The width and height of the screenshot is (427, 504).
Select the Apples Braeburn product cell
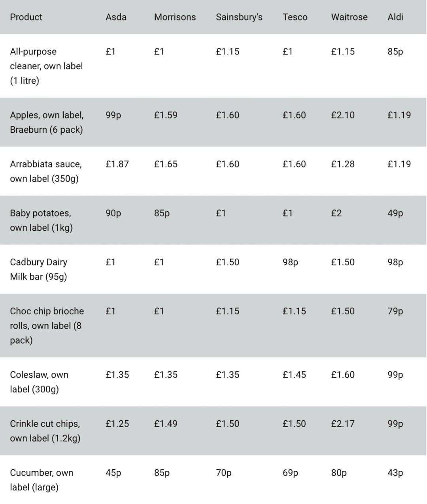click(47, 122)
